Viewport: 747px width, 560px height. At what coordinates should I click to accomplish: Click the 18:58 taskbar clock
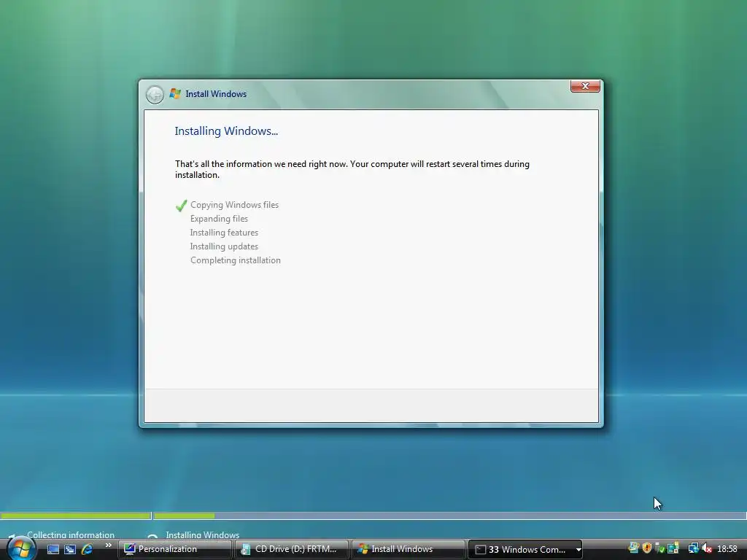point(727,549)
